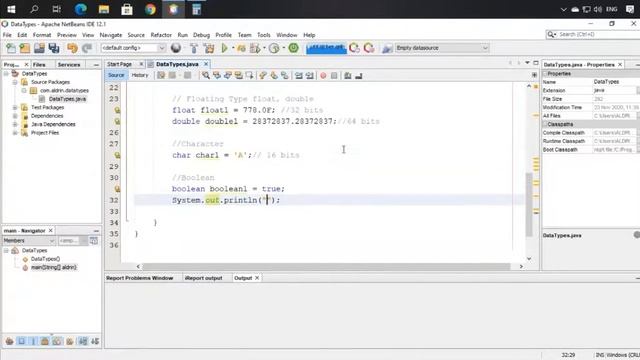Toggle show fields filter in Navigator bottom bar
This screenshot has width=640, height=360.
22,342
